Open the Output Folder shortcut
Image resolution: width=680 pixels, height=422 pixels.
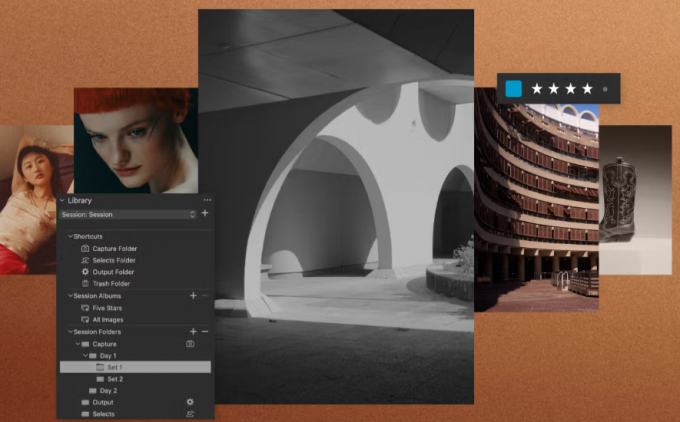pyautogui.click(x=113, y=272)
